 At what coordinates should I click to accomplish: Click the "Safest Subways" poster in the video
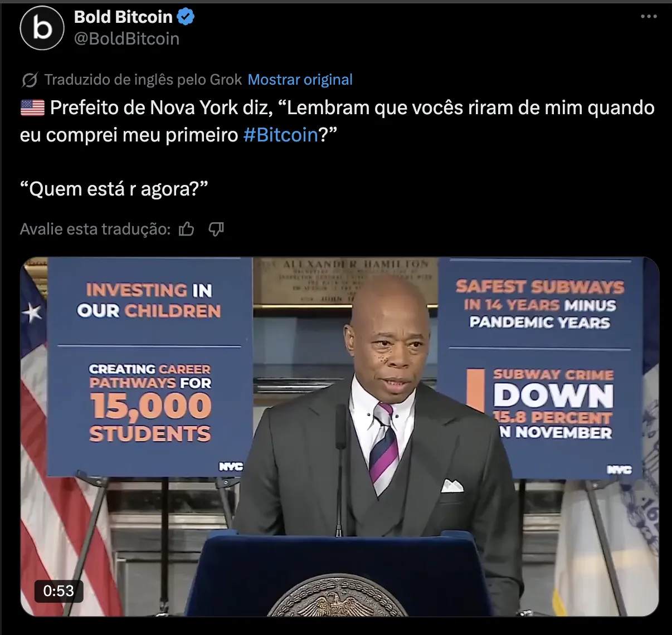click(540, 368)
